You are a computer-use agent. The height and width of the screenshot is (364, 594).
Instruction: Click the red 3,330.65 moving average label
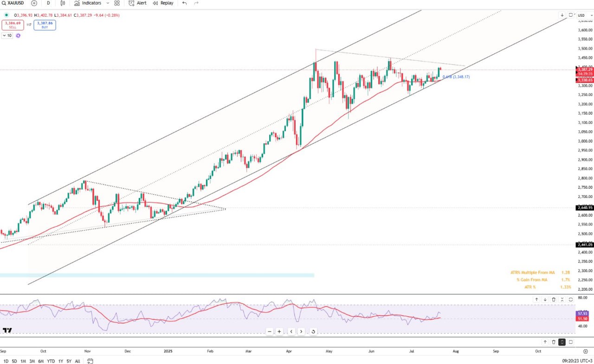(x=584, y=80)
